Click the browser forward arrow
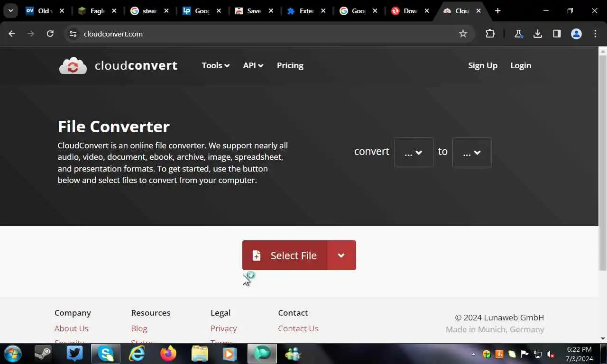The height and width of the screenshot is (364, 607). (31, 34)
